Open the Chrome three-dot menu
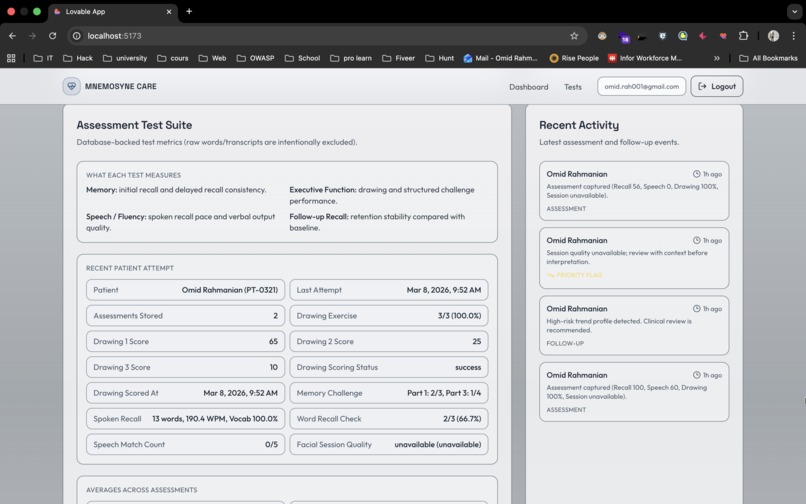 [x=794, y=36]
